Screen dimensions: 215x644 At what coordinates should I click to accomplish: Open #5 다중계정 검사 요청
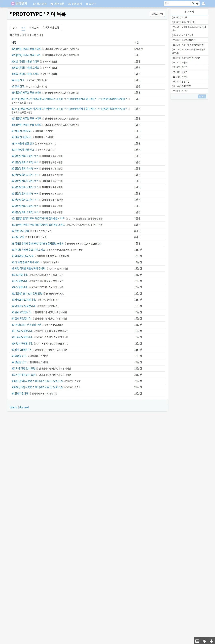(23, 256)
